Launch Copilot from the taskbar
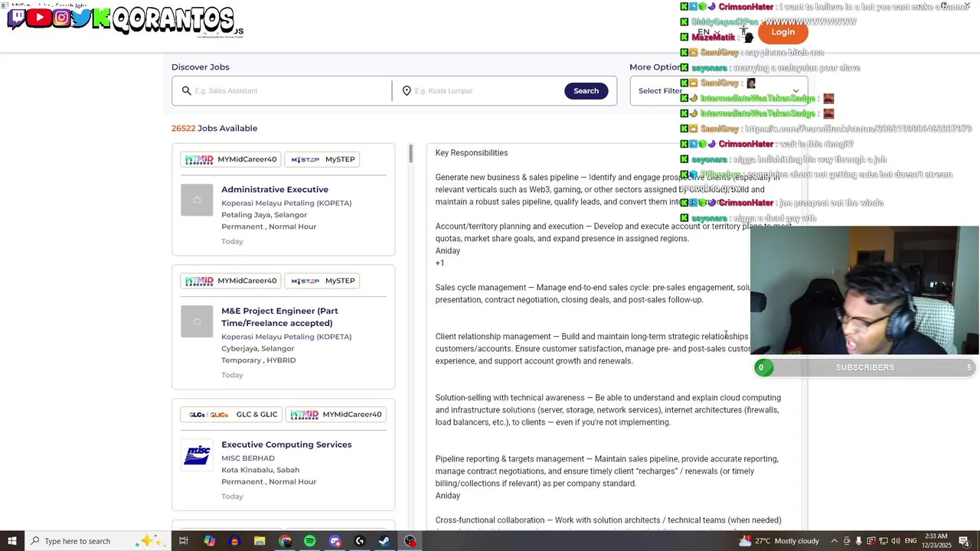The height and width of the screenshot is (551, 980). (x=209, y=541)
